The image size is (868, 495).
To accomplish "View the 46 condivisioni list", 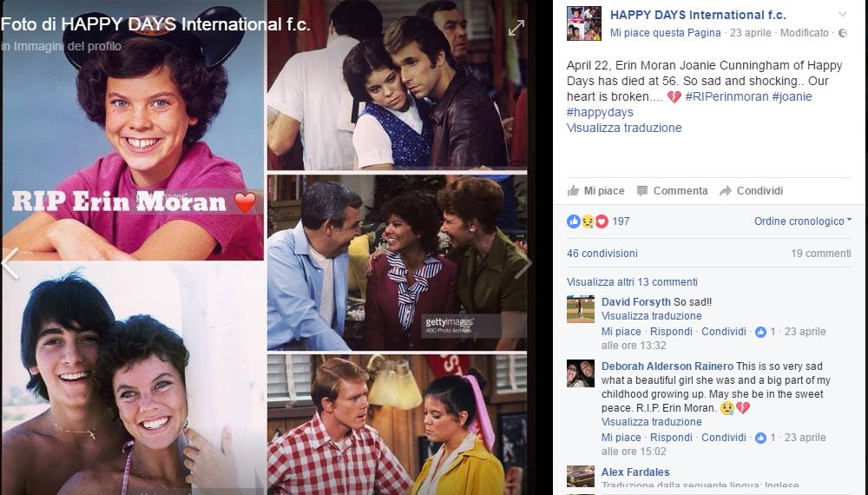I will coord(602,253).
